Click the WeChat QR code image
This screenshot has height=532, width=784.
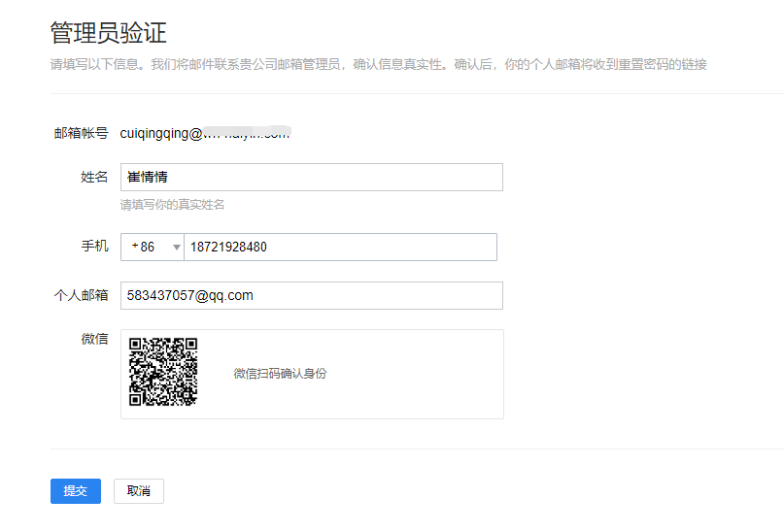click(x=163, y=372)
